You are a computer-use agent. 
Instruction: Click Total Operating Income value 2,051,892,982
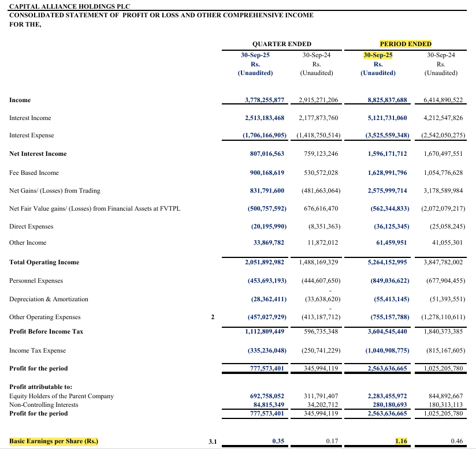point(265,263)
